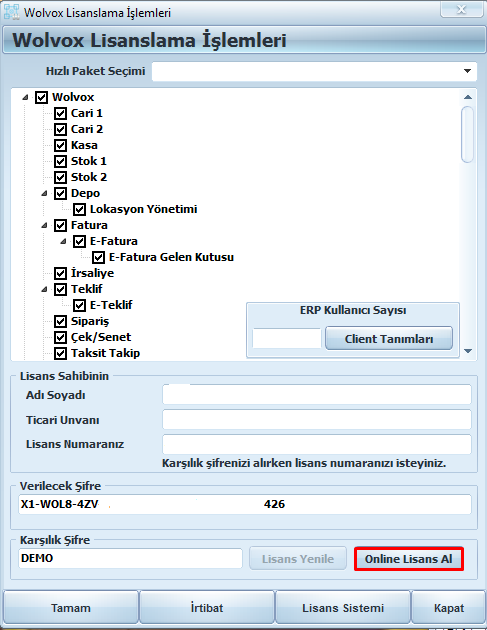487x630 pixels.
Task: Click the scroll down arrow of module list
Action: point(468,351)
